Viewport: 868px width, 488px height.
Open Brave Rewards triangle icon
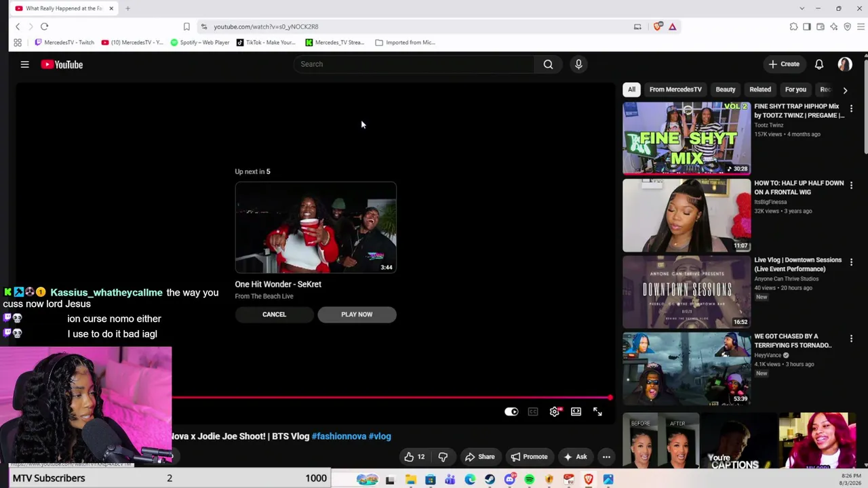pyautogui.click(x=672, y=26)
